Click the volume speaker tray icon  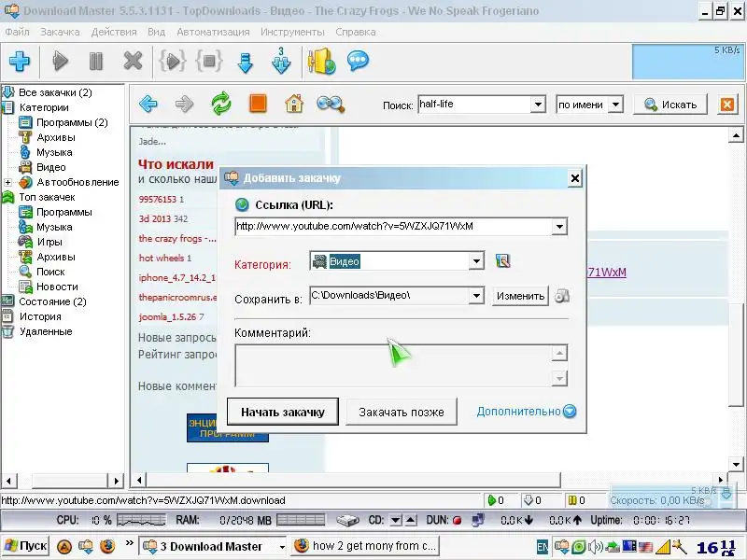click(x=595, y=547)
